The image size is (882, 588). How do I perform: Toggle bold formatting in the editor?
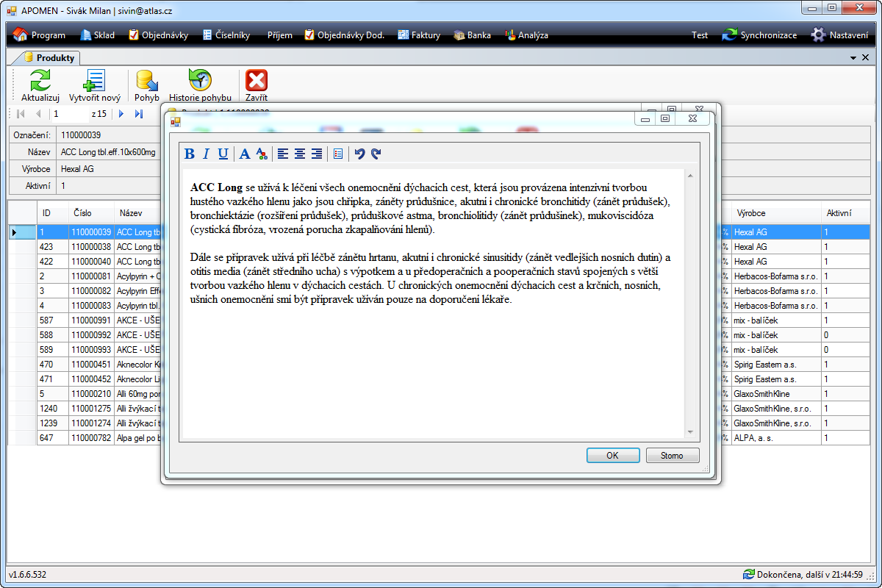(190, 154)
